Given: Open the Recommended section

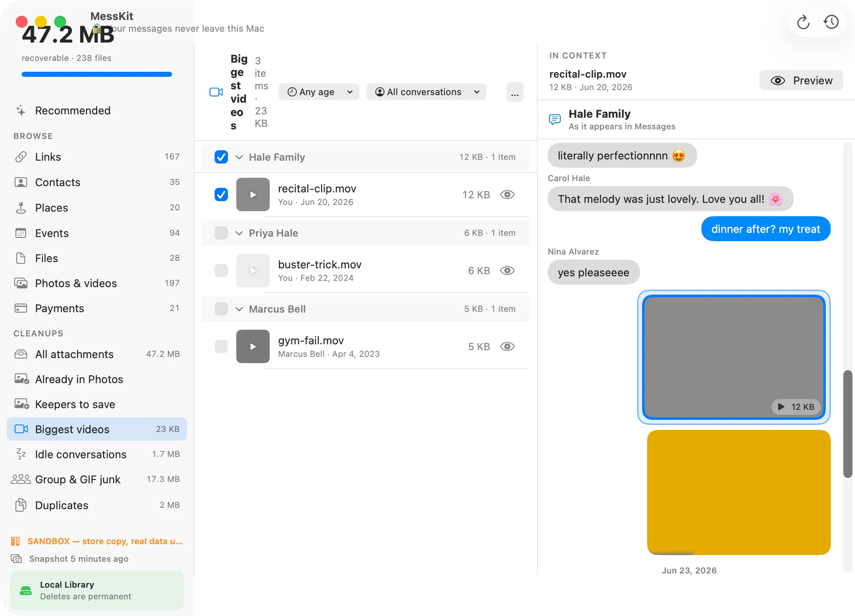Looking at the screenshot, I should 97,111.
